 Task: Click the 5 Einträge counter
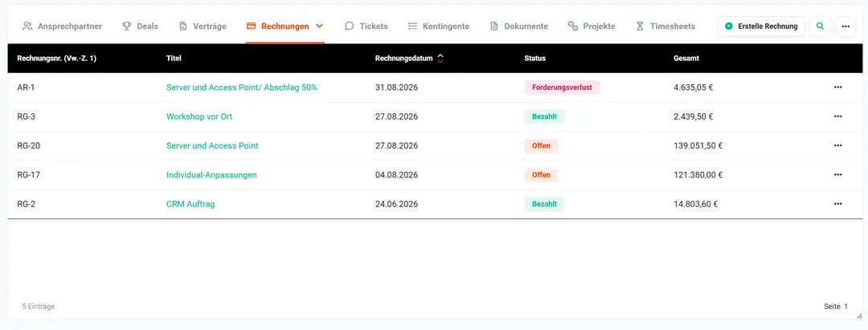pos(39,306)
